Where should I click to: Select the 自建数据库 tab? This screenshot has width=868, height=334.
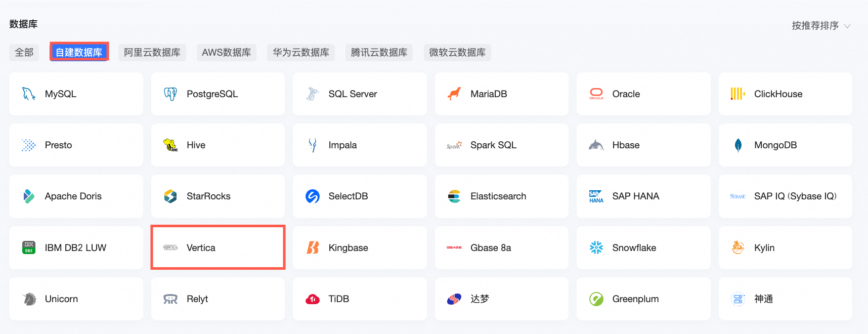pos(79,52)
